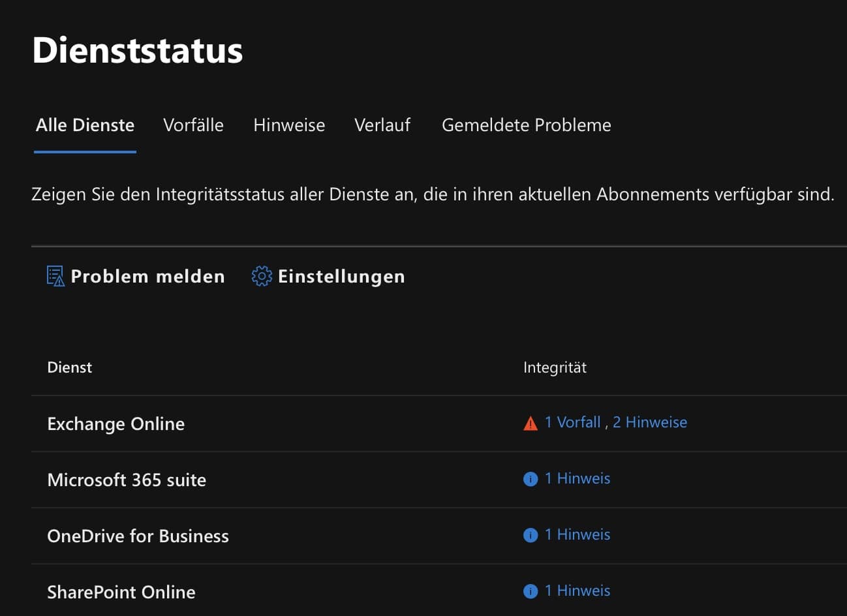Image resolution: width=847 pixels, height=616 pixels.
Task: Click the Exchange Online warning triangle icon
Action: tap(531, 423)
